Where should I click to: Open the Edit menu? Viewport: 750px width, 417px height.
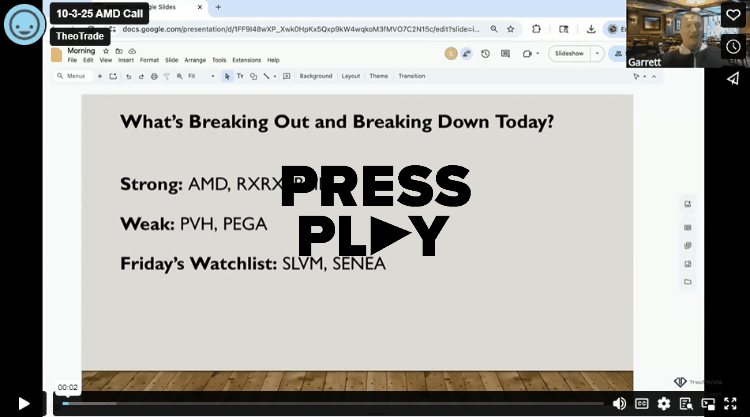88,60
